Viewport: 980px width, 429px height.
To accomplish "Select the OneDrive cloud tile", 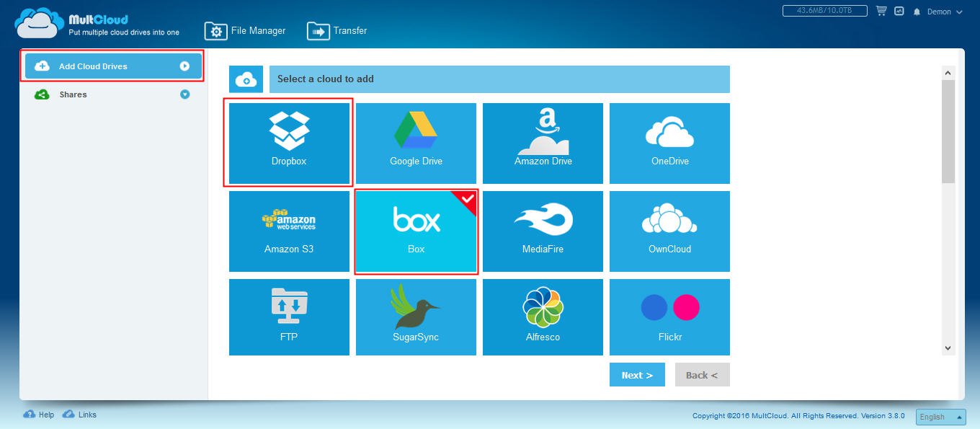I will pyautogui.click(x=669, y=143).
